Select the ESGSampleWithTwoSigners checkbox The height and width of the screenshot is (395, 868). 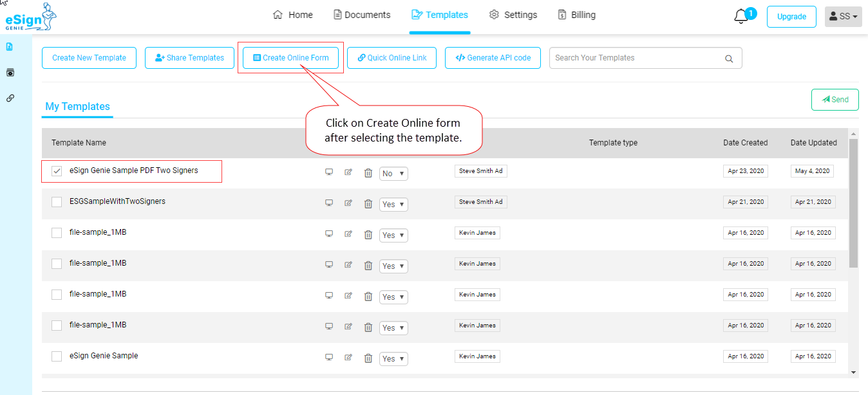pyautogui.click(x=57, y=202)
